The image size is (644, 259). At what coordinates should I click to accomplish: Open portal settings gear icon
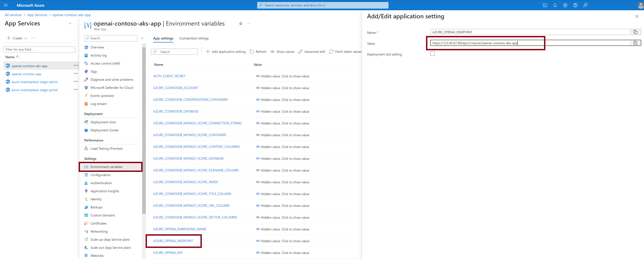565,5
